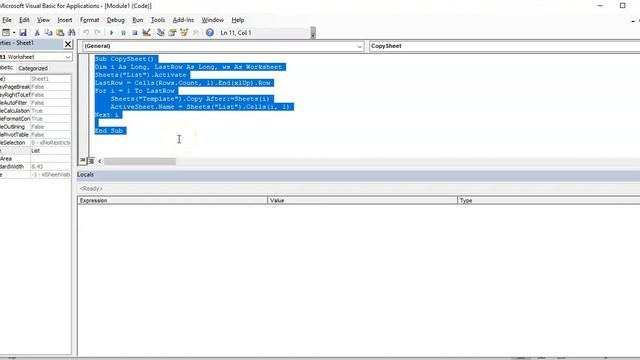Click the EnablePivotTable False value
The height and width of the screenshot is (360, 640).
(51, 135)
